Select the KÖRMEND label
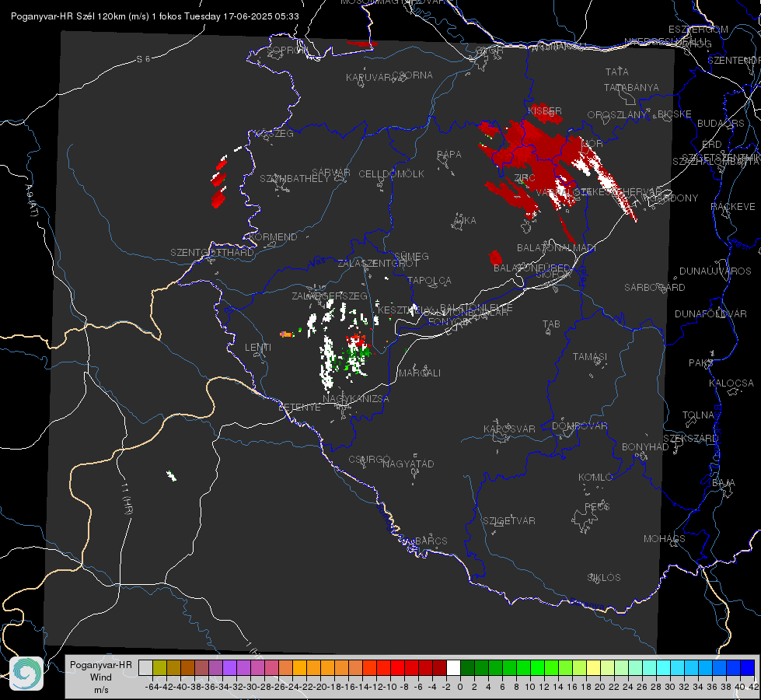The width and height of the screenshot is (761, 700). click(x=273, y=237)
